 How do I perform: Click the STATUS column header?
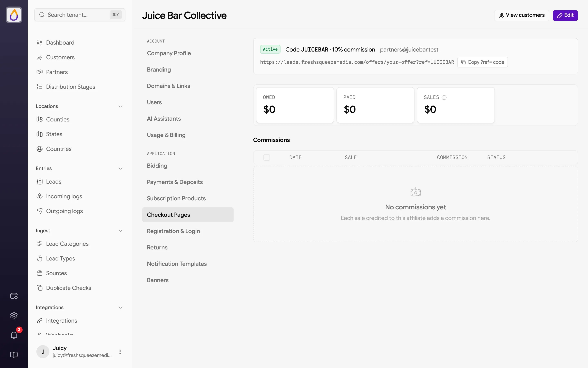[496, 157]
